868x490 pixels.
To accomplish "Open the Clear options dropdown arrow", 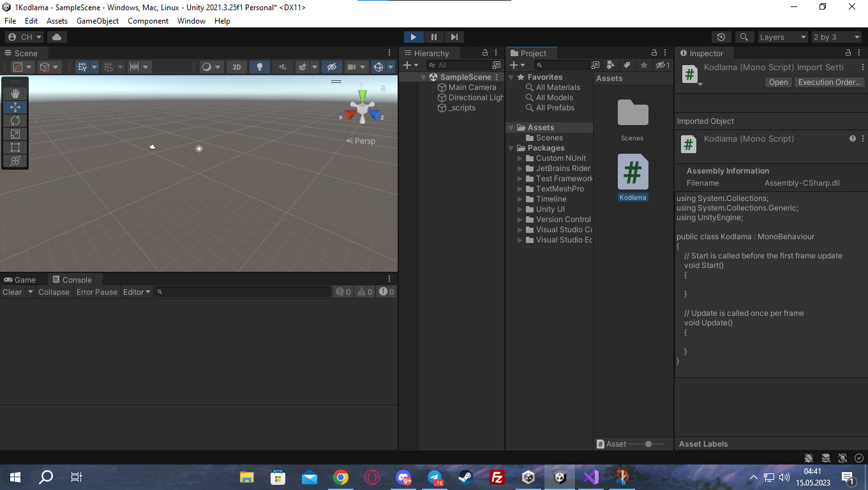I will (30, 292).
